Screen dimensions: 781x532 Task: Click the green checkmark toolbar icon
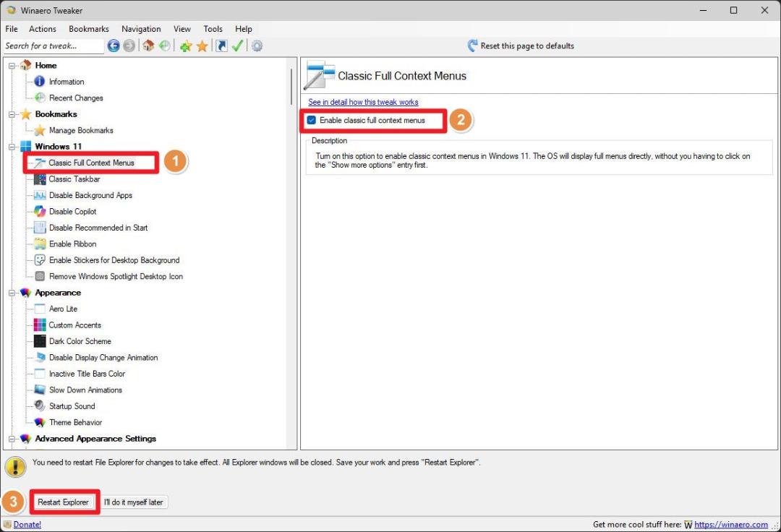coord(238,46)
